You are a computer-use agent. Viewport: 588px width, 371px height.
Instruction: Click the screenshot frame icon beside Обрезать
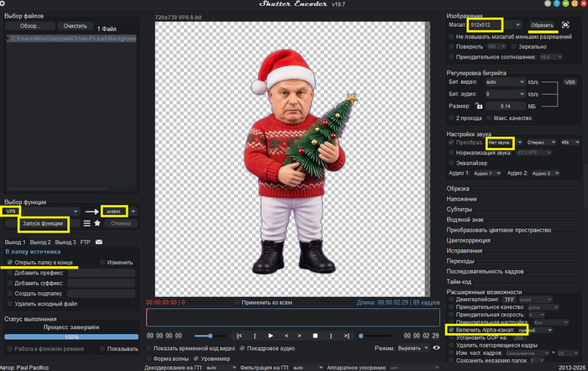coord(565,24)
